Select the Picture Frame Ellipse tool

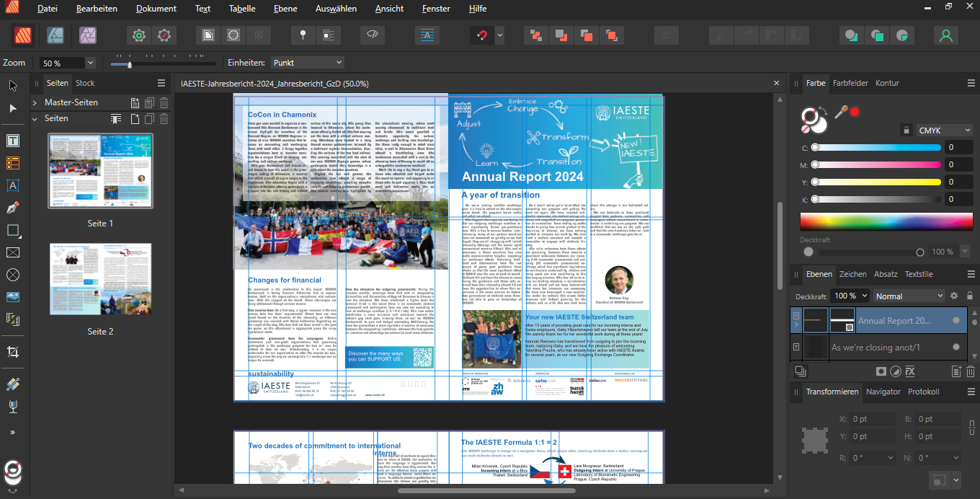[x=13, y=275]
